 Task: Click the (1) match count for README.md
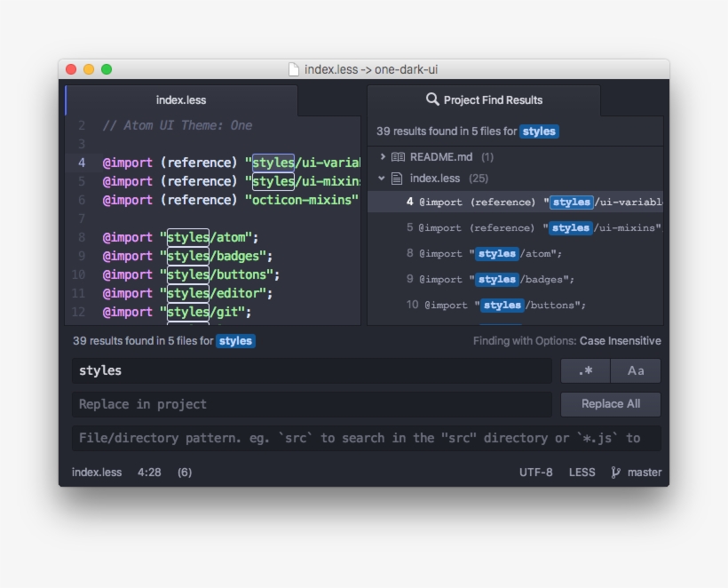pos(487,157)
